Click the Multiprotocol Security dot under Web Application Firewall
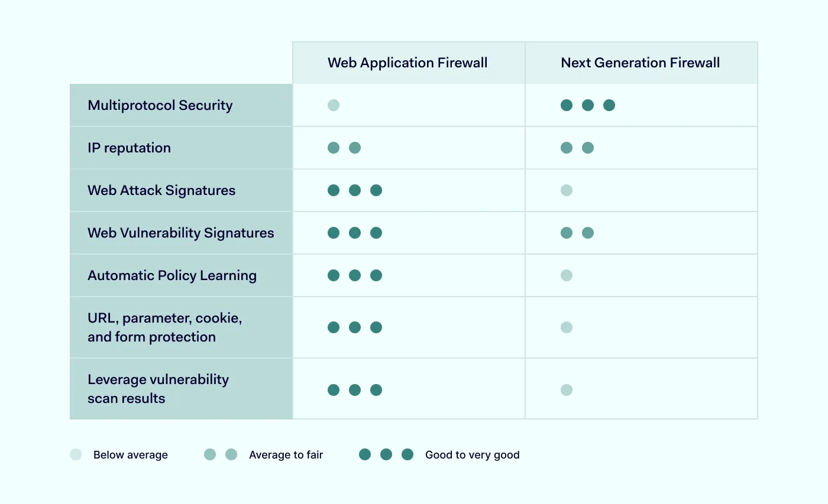 point(334,105)
